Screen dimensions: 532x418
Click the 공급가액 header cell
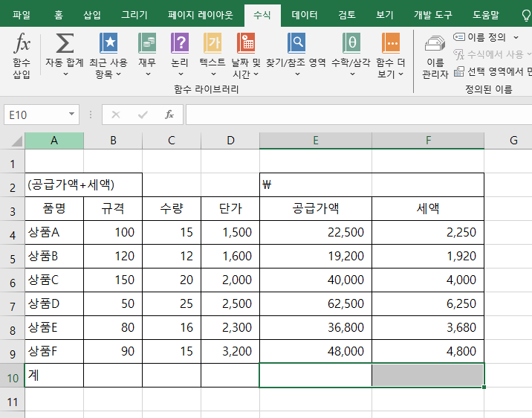coord(316,208)
